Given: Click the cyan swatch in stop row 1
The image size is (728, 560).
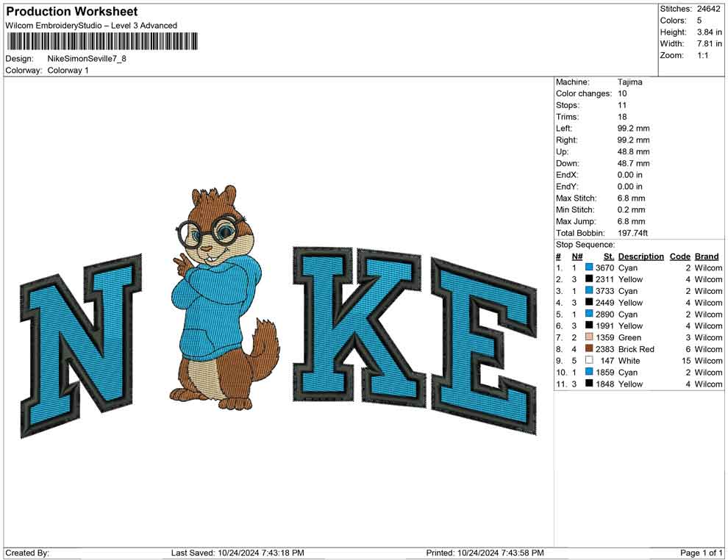Looking at the screenshot, I should point(589,268).
